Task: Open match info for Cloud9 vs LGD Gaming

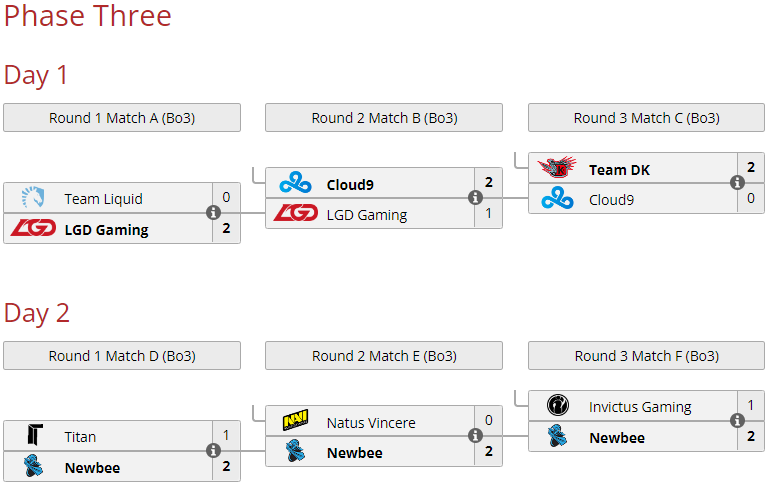Action: (x=475, y=198)
